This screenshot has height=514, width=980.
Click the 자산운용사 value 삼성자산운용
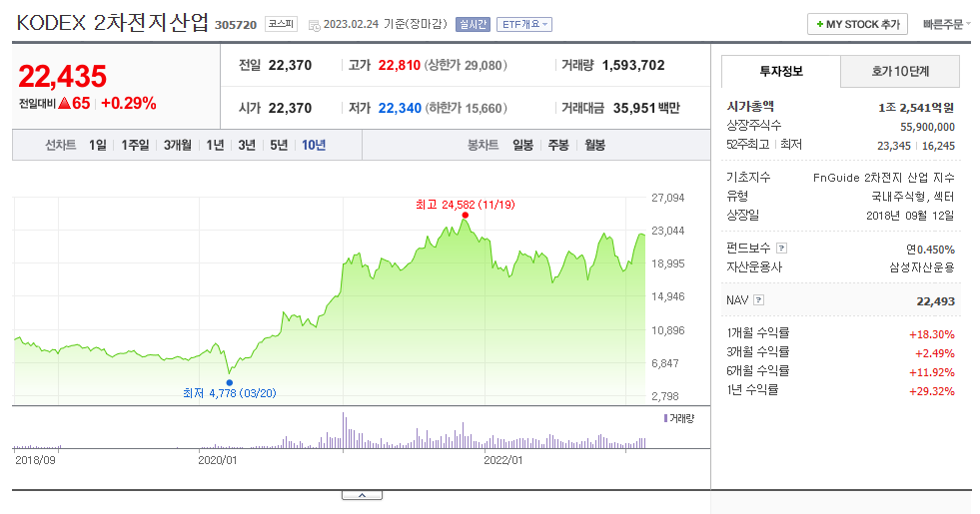pyautogui.click(x=922, y=267)
